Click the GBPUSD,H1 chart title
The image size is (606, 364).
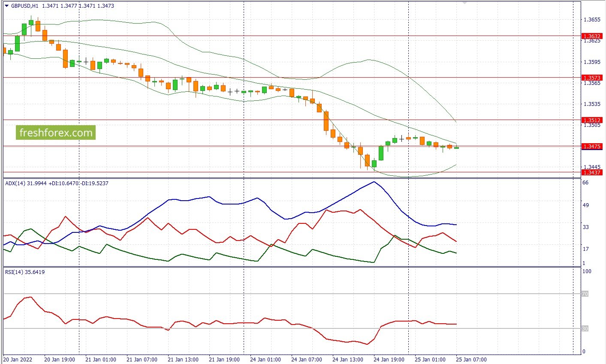(x=25, y=6)
